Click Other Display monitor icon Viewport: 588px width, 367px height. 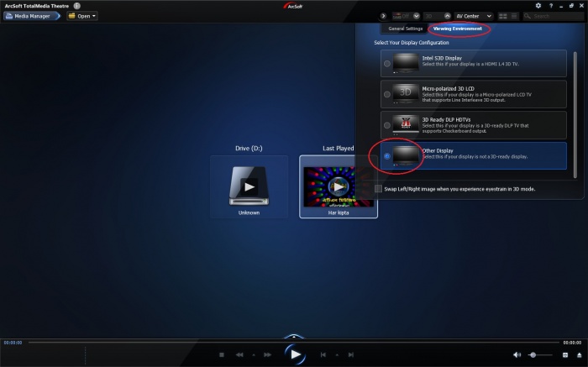406,155
